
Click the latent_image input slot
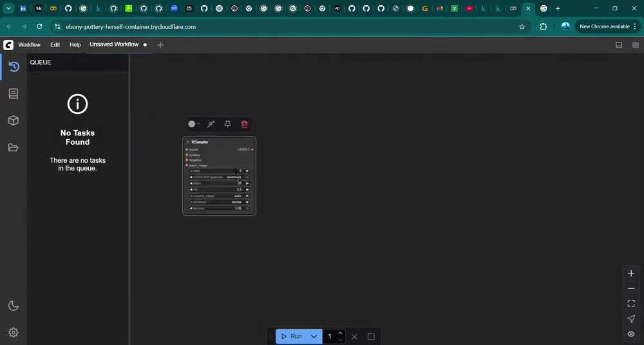pos(187,165)
